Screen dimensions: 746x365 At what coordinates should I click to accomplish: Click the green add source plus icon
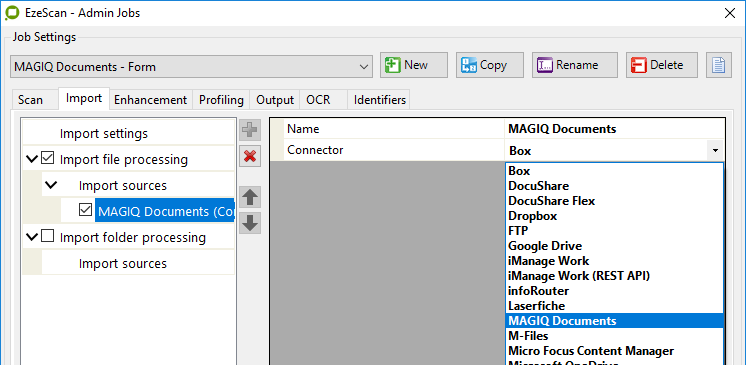(250, 129)
